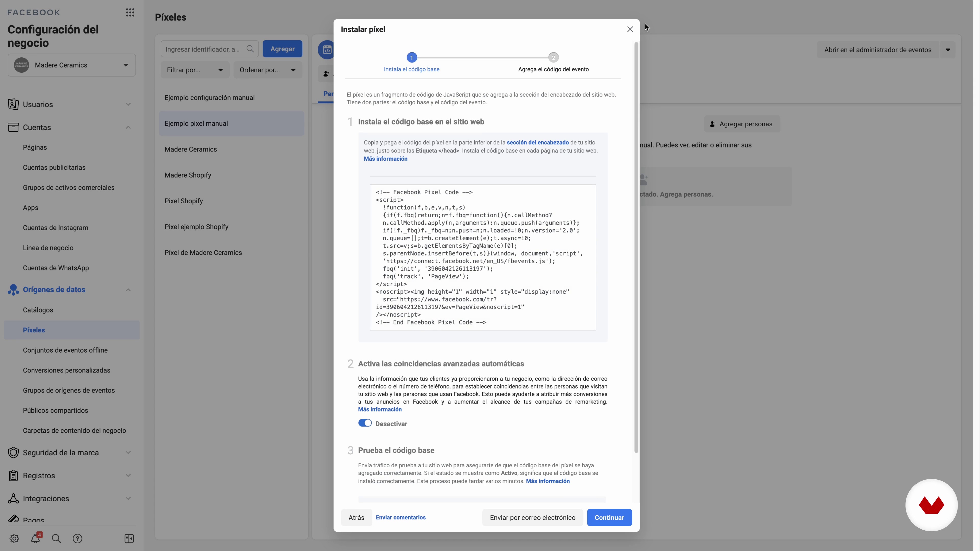The image size is (980, 551).
Task: Click the Integraciones icon
Action: [13, 498]
